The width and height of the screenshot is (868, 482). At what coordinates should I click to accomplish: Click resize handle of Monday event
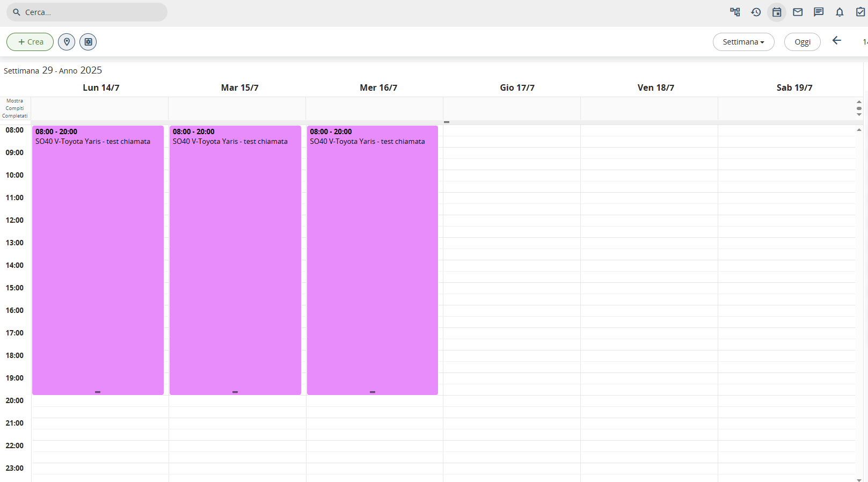[x=98, y=392]
